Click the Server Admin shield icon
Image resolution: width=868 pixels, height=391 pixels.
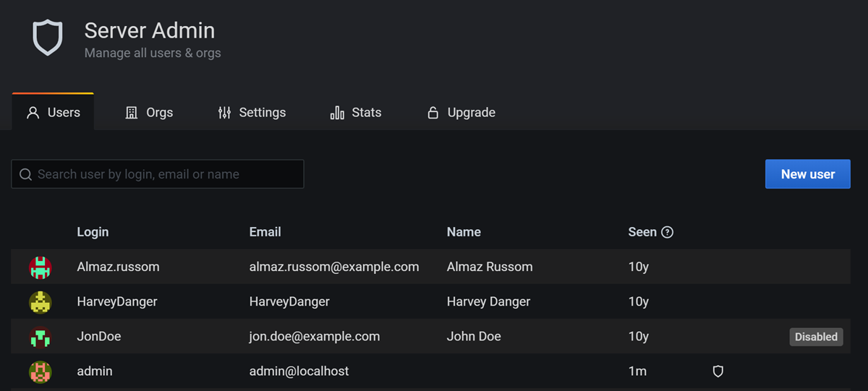tap(48, 38)
